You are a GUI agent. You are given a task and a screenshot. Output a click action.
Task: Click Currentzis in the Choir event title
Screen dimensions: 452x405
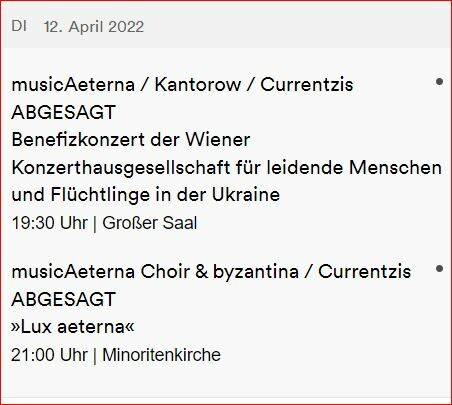pyautogui.click(x=365, y=271)
